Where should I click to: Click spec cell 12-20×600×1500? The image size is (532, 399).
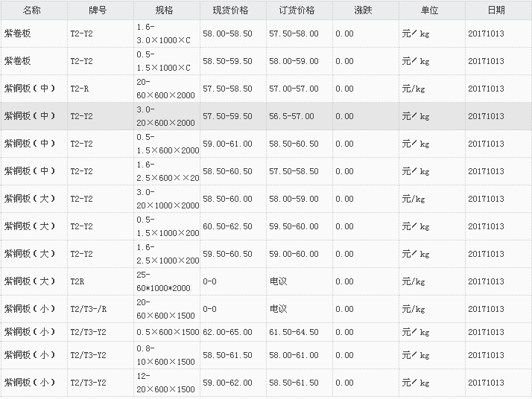coord(165,383)
